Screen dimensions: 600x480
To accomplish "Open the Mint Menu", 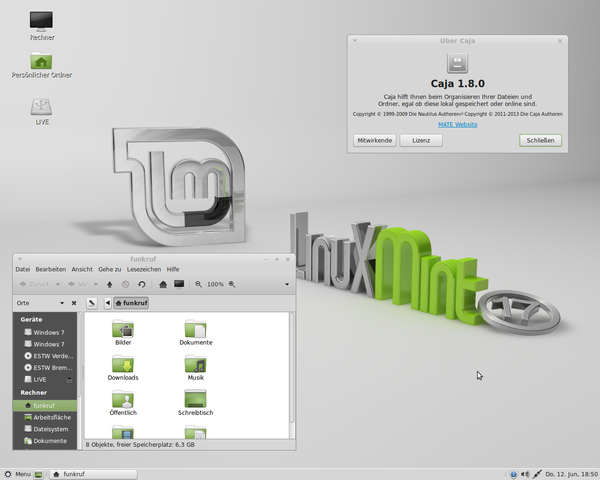I will click(x=17, y=475).
